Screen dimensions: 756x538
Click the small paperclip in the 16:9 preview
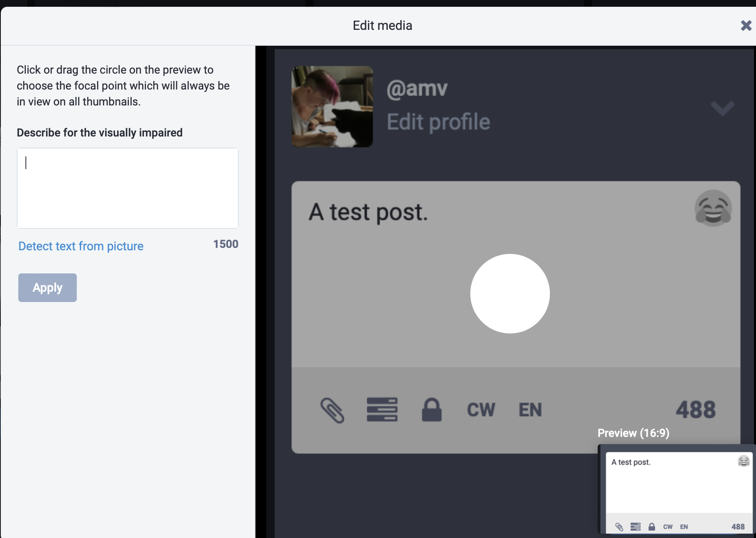[x=619, y=527]
